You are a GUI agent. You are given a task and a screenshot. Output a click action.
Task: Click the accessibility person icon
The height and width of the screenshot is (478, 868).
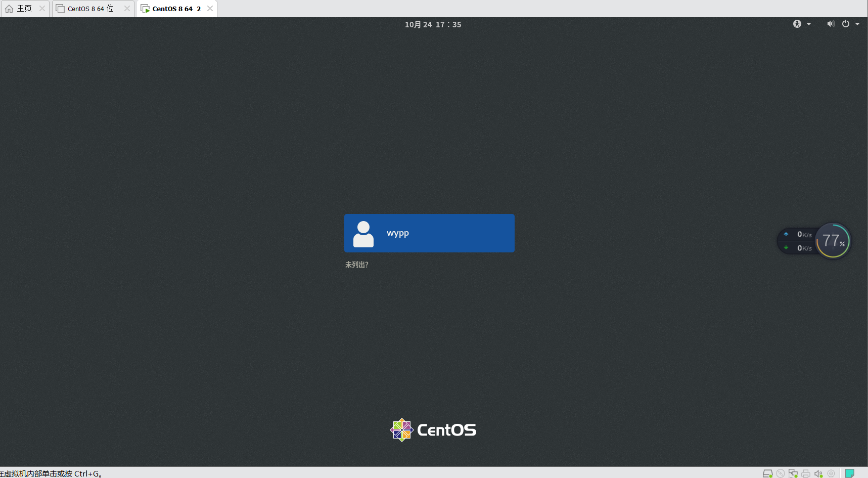pos(797,24)
